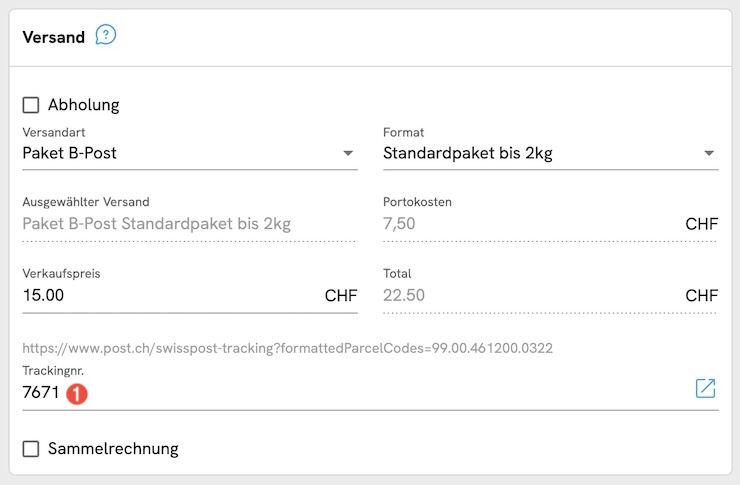Click the CHF suffix beside Total

coord(701,295)
